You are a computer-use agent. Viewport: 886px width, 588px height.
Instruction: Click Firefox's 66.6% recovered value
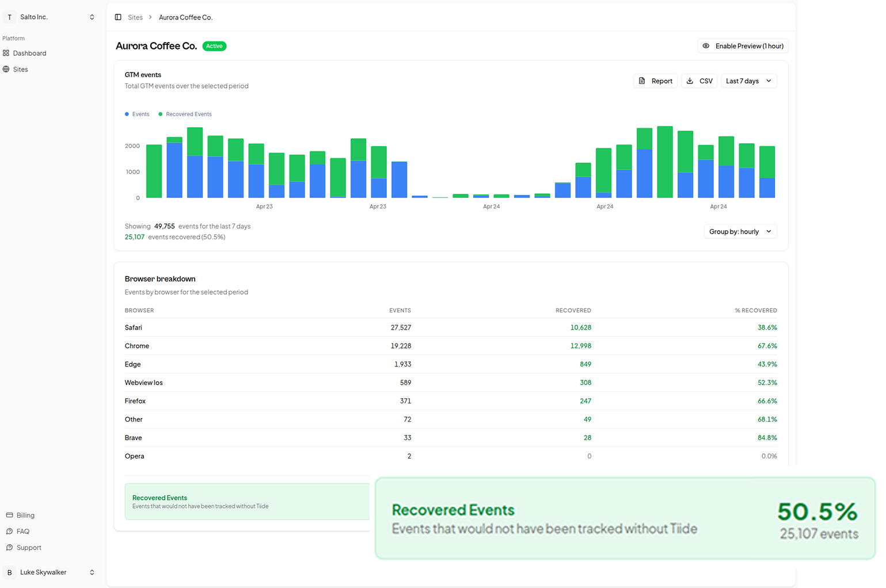(x=767, y=401)
